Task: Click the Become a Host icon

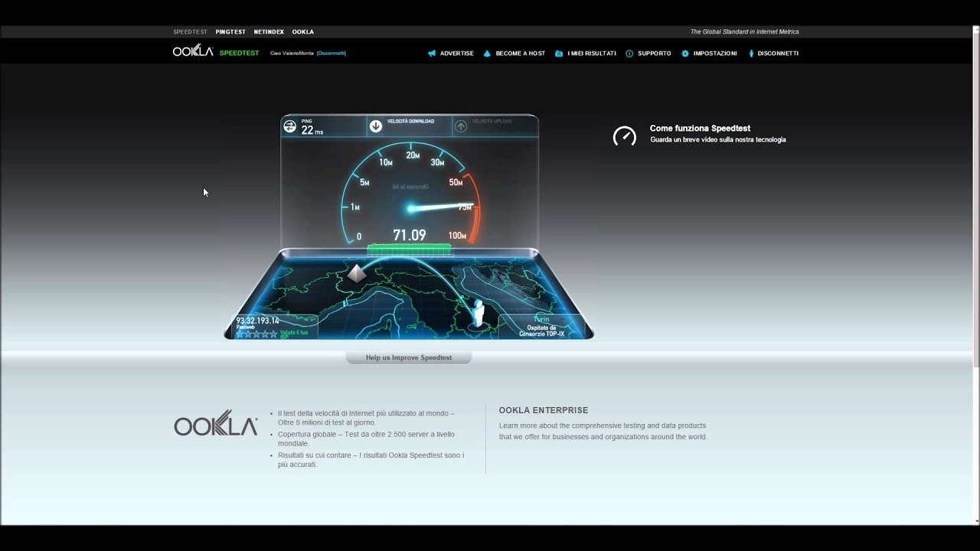Action: pyautogui.click(x=487, y=54)
